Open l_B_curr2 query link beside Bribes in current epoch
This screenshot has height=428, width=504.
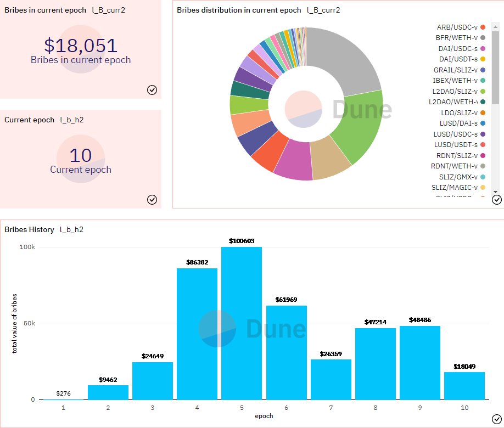pyautogui.click(x=109, y=10)
